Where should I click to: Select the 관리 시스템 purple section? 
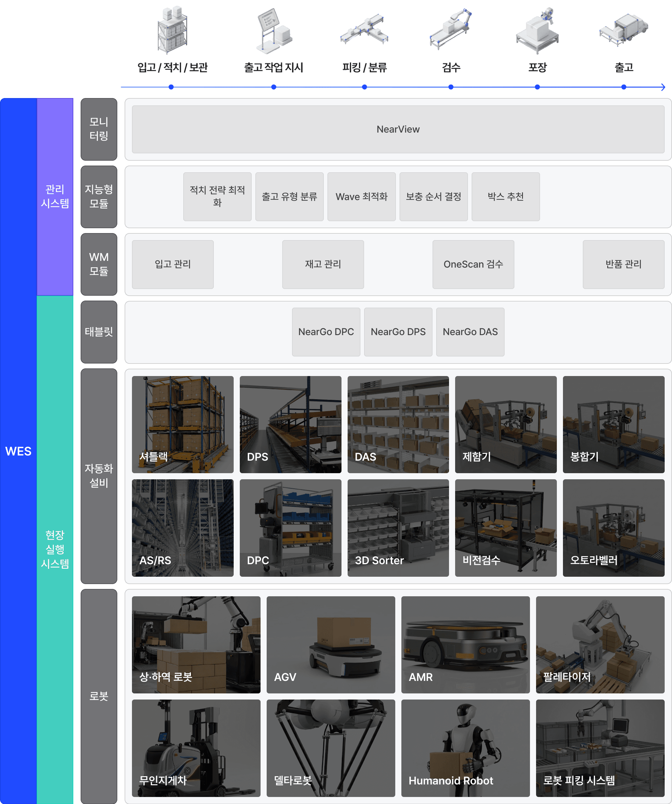(55, 196)
